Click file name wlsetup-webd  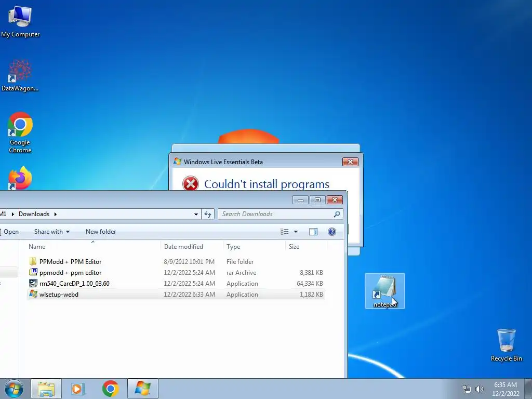click(x=59, y=294)
